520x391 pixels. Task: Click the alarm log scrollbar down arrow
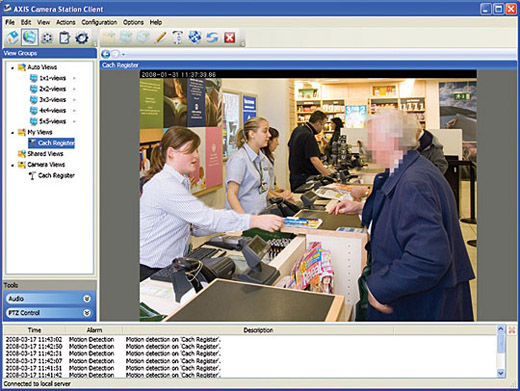pos(501,373)
